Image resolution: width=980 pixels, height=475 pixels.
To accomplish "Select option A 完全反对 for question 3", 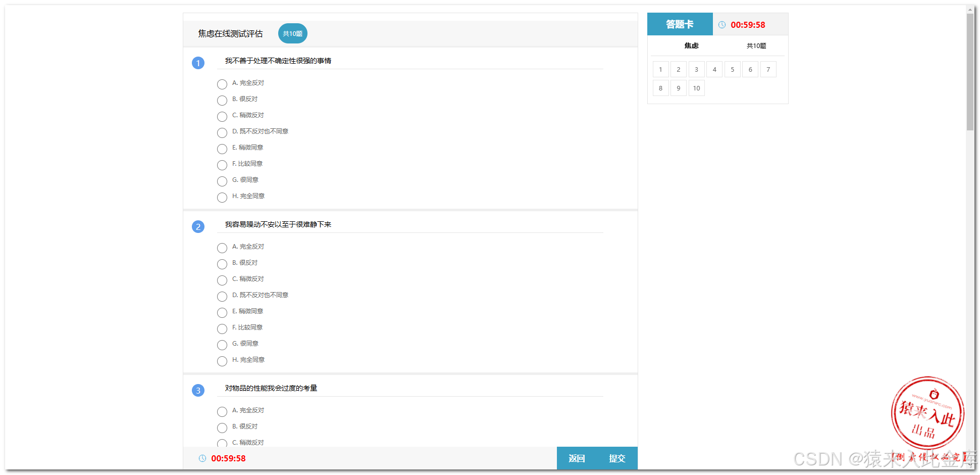I will click(x=222, y=412).
